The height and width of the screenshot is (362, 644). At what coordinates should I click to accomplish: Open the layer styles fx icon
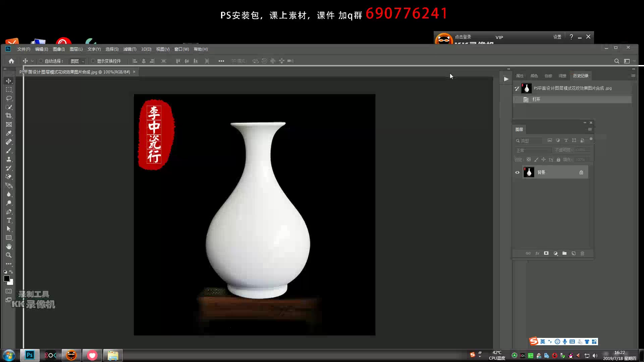coord(537,253)
